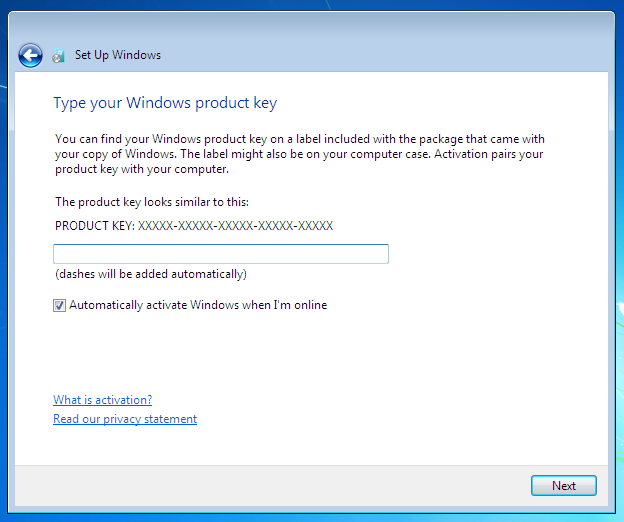Open the 'What is activation?' link

click(x=103, y=399)
